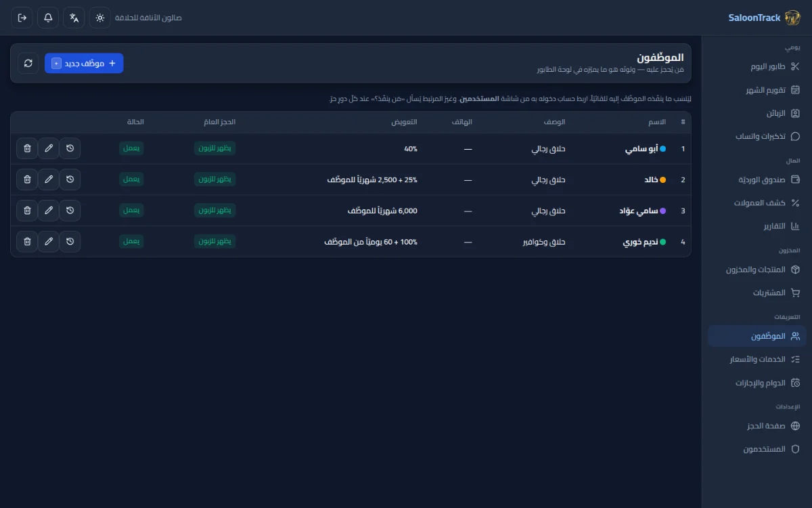Viewport: 812px width, 508px height.
Task: Click يعمل status badge for خالد
Action: coord(132,179)
